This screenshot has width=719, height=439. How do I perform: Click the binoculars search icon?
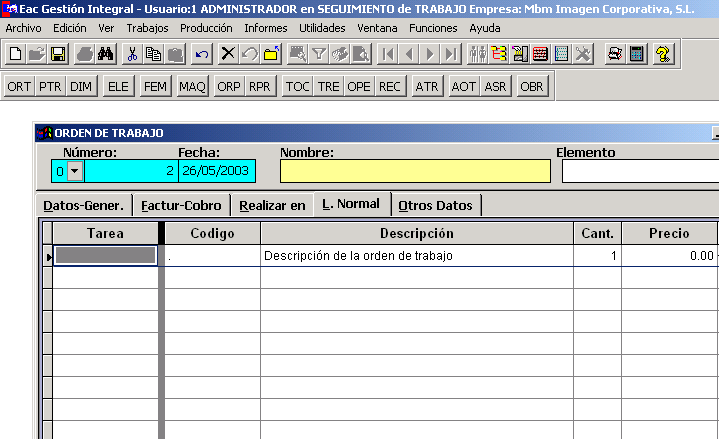[x=107, y=54]
